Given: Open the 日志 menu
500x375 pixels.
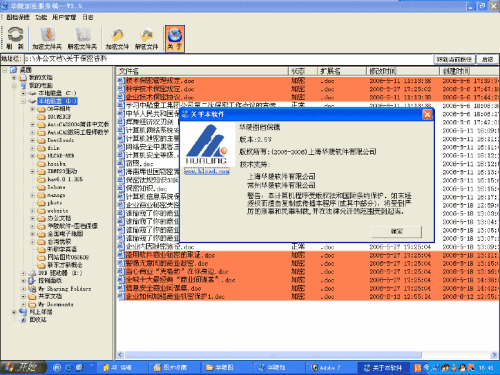Looking at the screenshot, I should click(88, 17).
